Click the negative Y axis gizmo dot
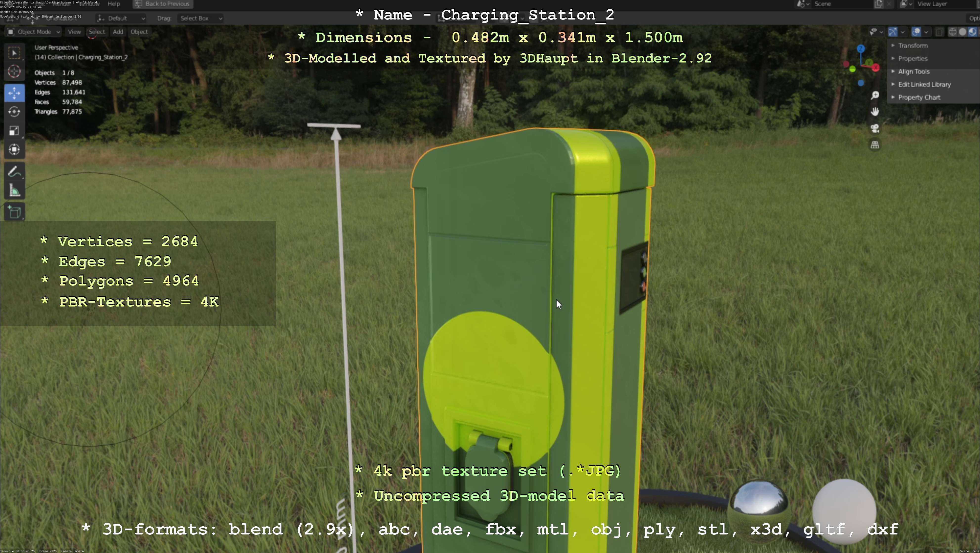The width and height of the screenshot is (980, 553). pos(852,69)
